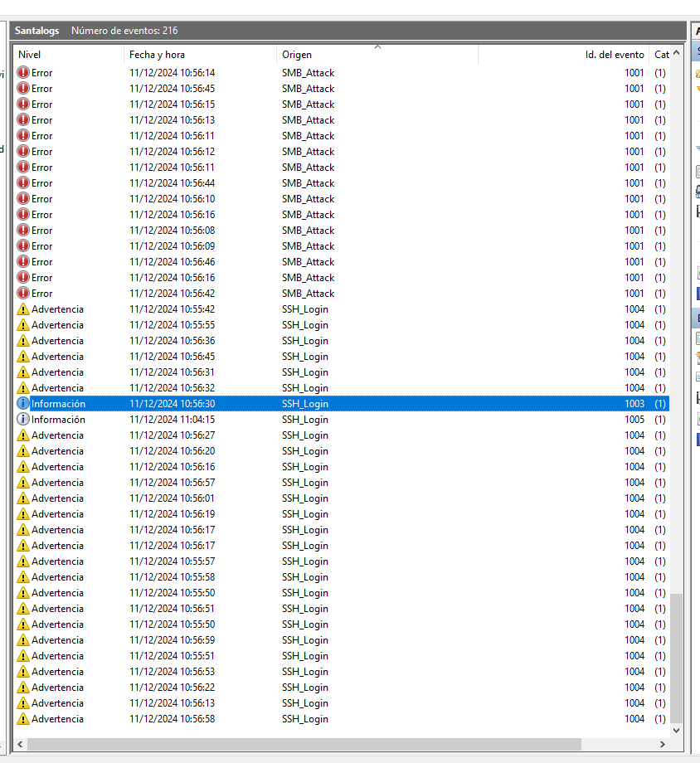
Task: Click event ID 1004 in the 10:55:42 row
Action: click(634, 309)
